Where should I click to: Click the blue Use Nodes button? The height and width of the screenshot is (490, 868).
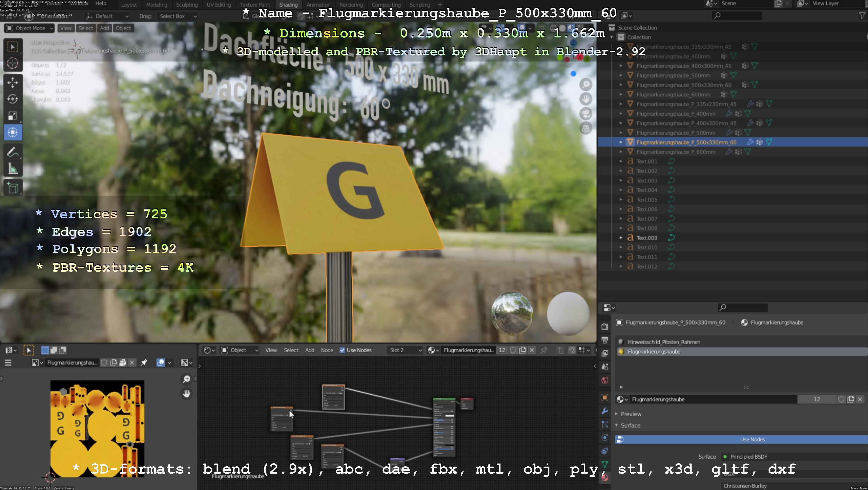coord(752,439)
